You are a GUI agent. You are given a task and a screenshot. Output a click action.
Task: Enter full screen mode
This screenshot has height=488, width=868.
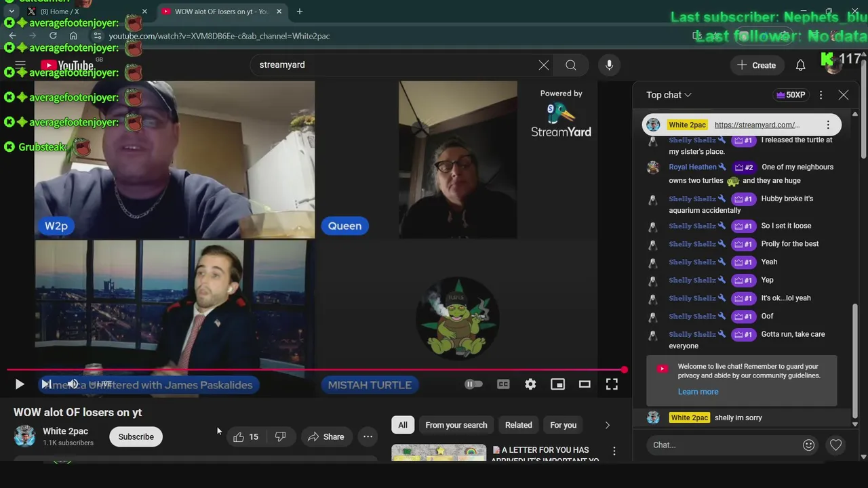pyautogui.click(x=612, y=384)
